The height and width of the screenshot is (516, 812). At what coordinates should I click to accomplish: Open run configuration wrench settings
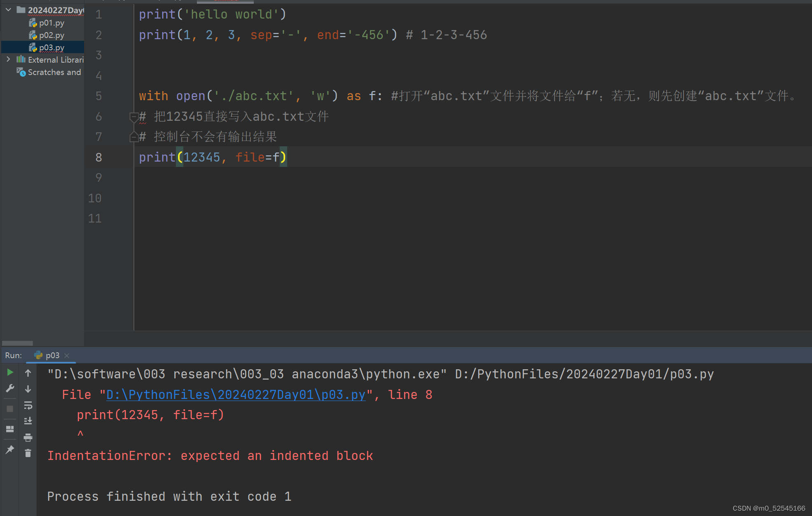pos(10,388)
